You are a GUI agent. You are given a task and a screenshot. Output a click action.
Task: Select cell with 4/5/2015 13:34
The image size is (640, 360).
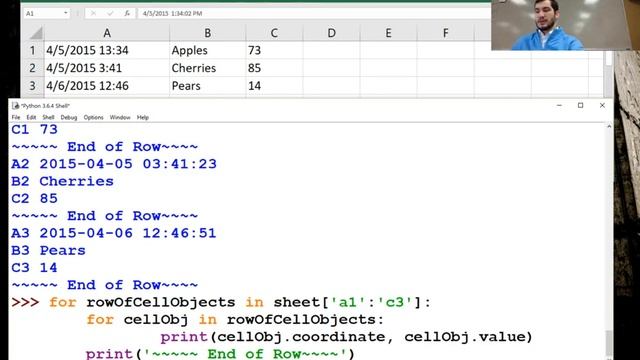point(107,50)
